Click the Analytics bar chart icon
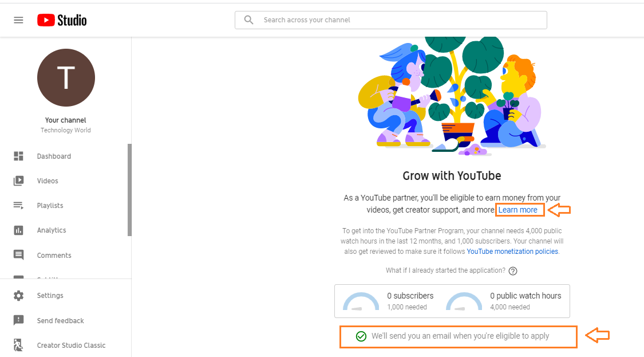 tap(18, 230)
